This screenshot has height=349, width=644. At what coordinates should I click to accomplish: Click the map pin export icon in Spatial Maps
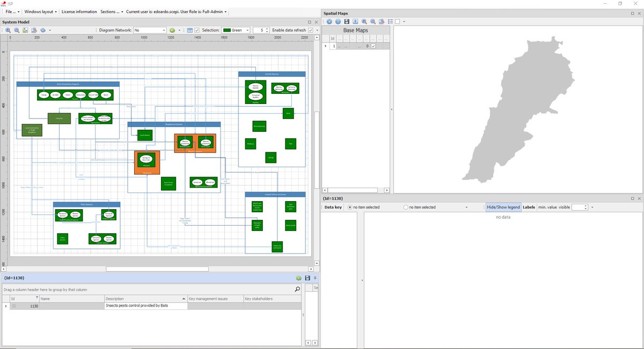(355, 21)
